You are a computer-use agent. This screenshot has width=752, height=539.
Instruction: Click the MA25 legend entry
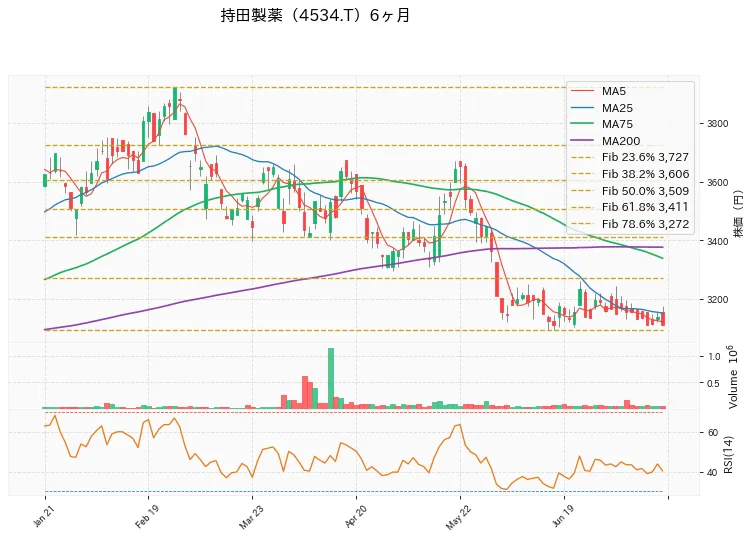pyautogui.click(x=602, y=108)
